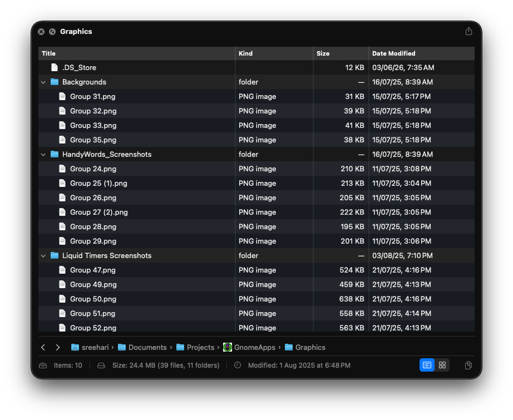Collapse the Backgrounds folder
This screenshot has width=513, height=420.
(43, 82)
